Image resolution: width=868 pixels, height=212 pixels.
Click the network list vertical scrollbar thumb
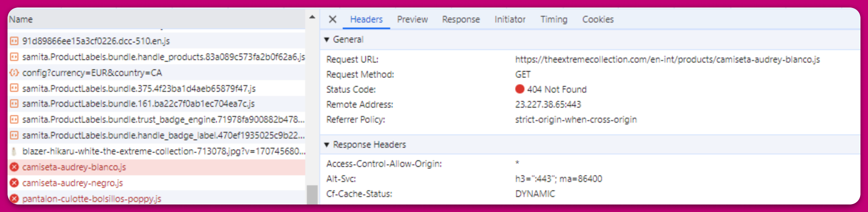point(312,194)
